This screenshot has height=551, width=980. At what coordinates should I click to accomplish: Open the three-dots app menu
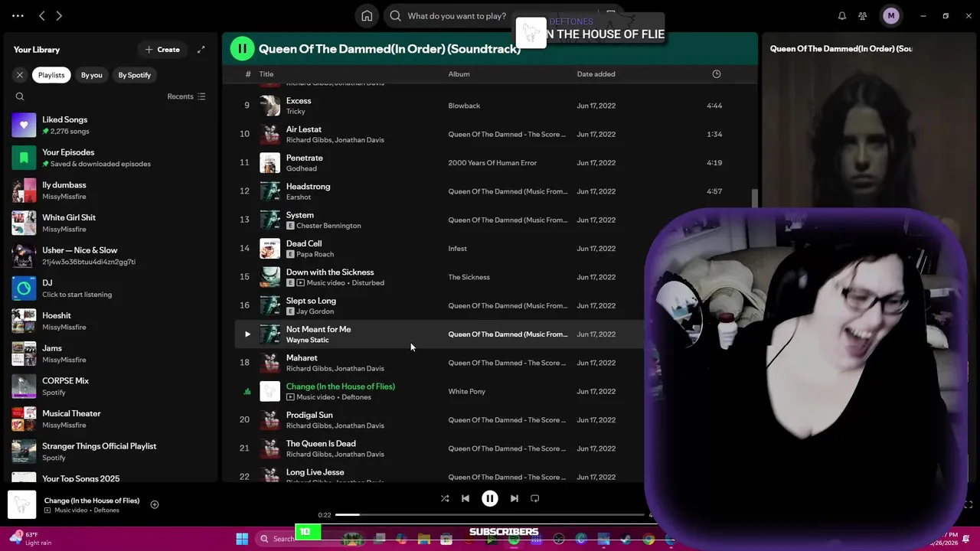point(18,15)
